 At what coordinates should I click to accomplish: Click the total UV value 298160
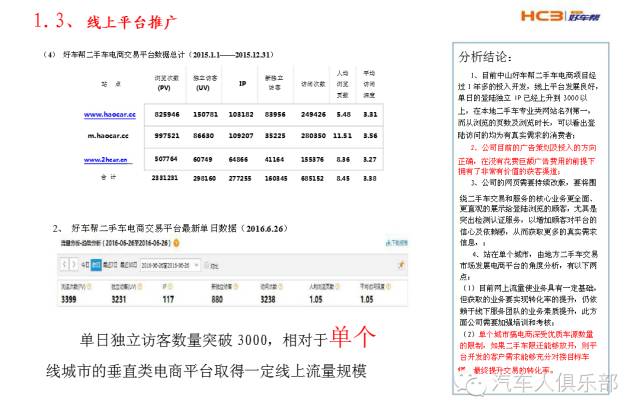(x=204, y=178)
